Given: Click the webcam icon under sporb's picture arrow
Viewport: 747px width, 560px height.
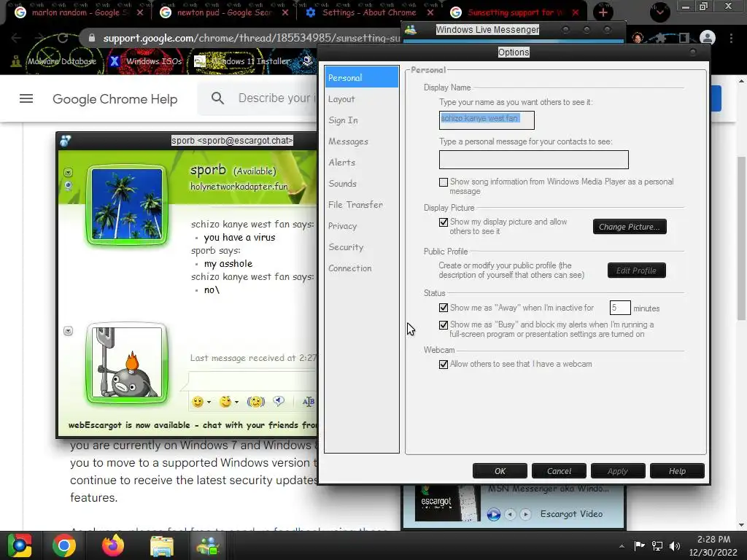Looking at the screenshot, I should pos(68,185).
